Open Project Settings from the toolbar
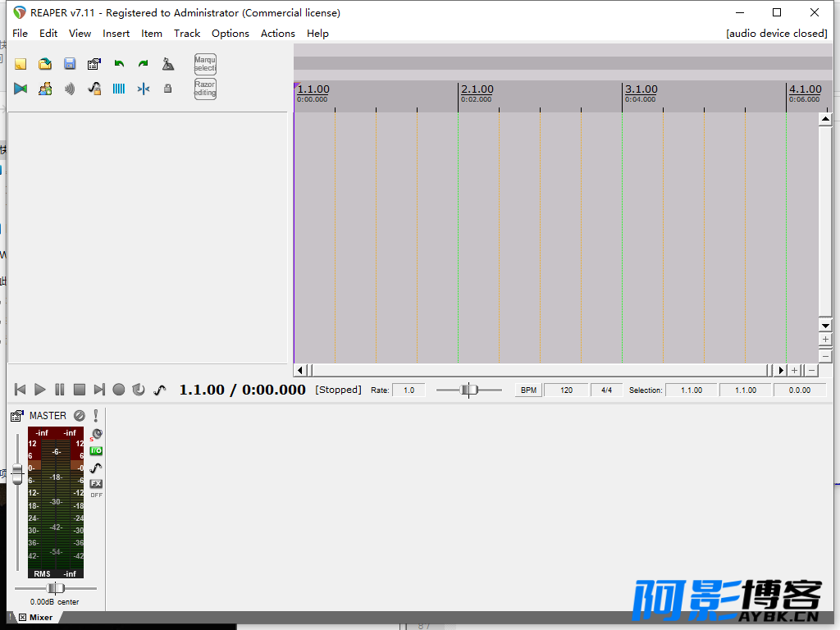Image resolution: width=840 pixels, height=630 pixels. coord(94,64)
